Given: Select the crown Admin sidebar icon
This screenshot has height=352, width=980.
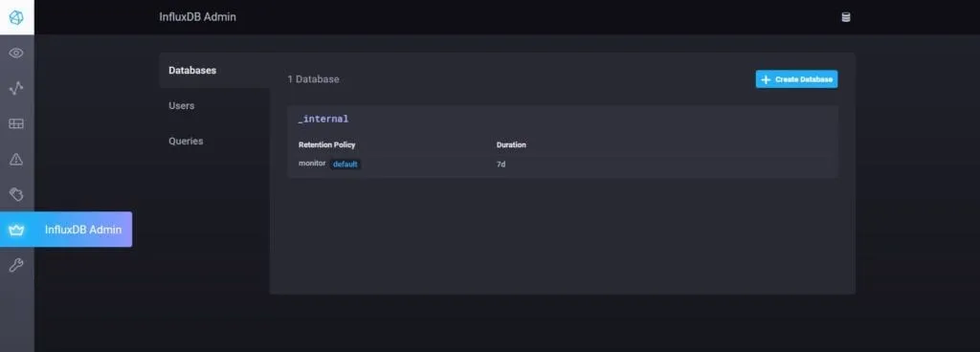Looking at the screenshot, I should point(16,230).
